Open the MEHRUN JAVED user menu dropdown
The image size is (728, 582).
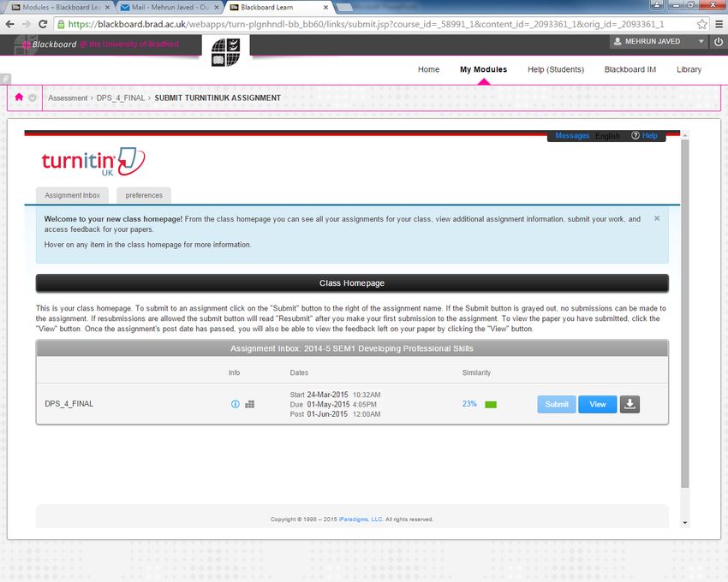[x=659, y=41]
